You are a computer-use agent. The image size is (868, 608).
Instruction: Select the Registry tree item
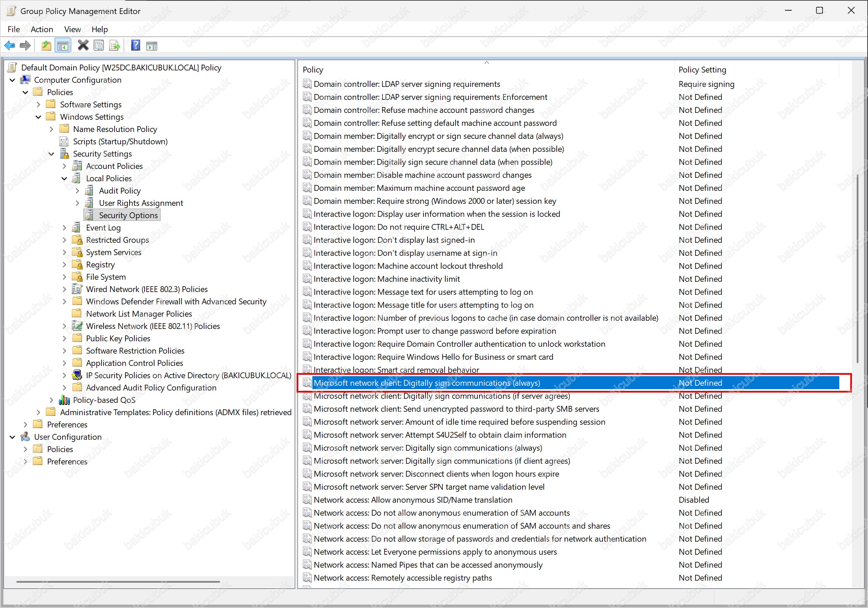(100, 265)
